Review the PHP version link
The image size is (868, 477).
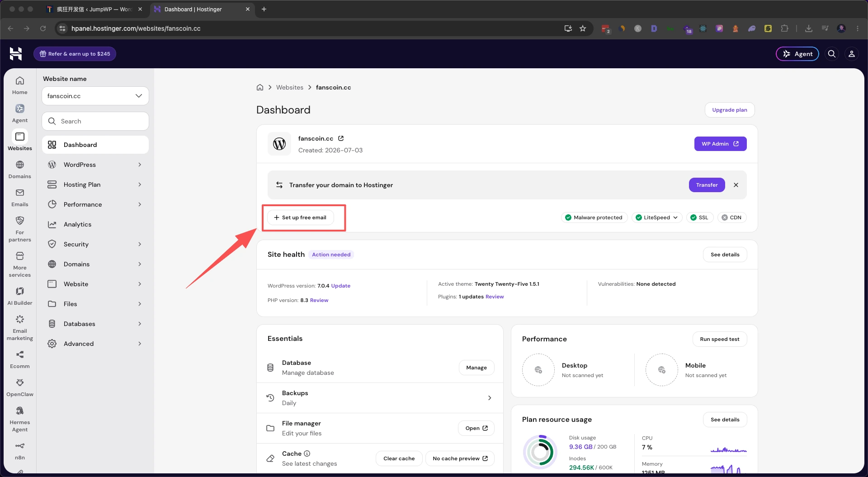[x=319, y=300]
